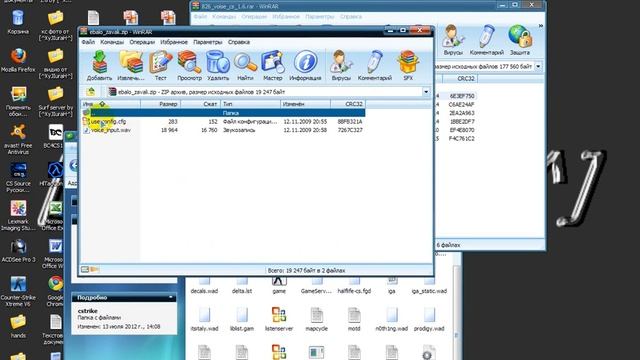Open the Параметры menu
Viewport: 640px width, 360px height.
208,42
